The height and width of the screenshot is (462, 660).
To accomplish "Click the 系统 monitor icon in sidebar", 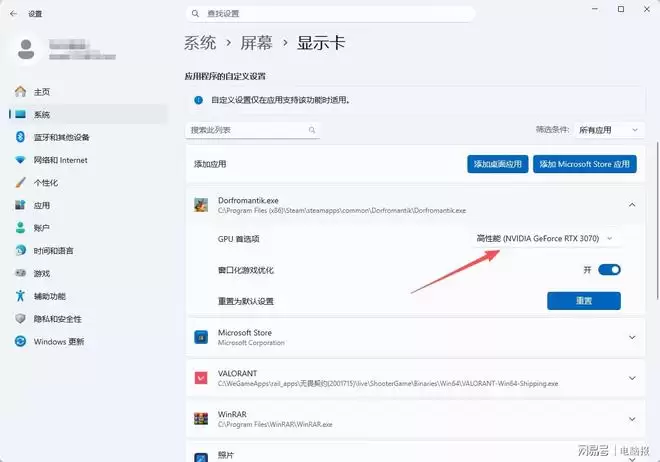I will coord(21,114).
